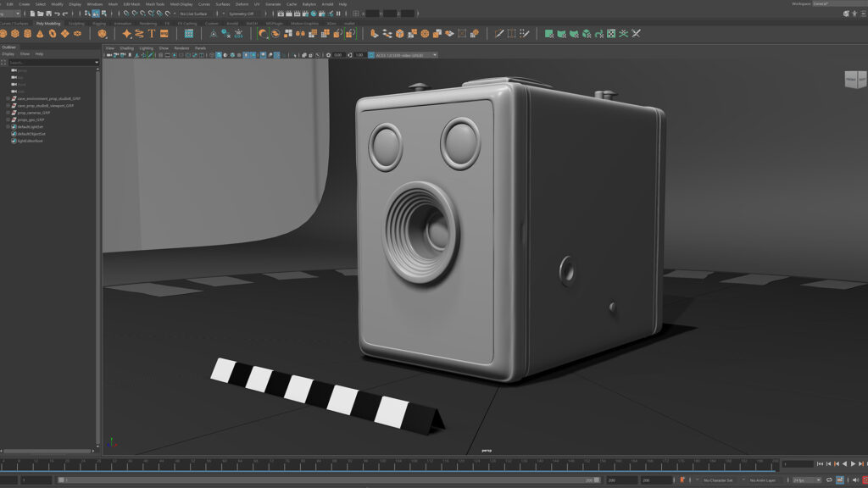Expand the props_geo_GRP node in the Outliner
The image size is (868, 488).
pyautogui.click(x=7, y=119)
